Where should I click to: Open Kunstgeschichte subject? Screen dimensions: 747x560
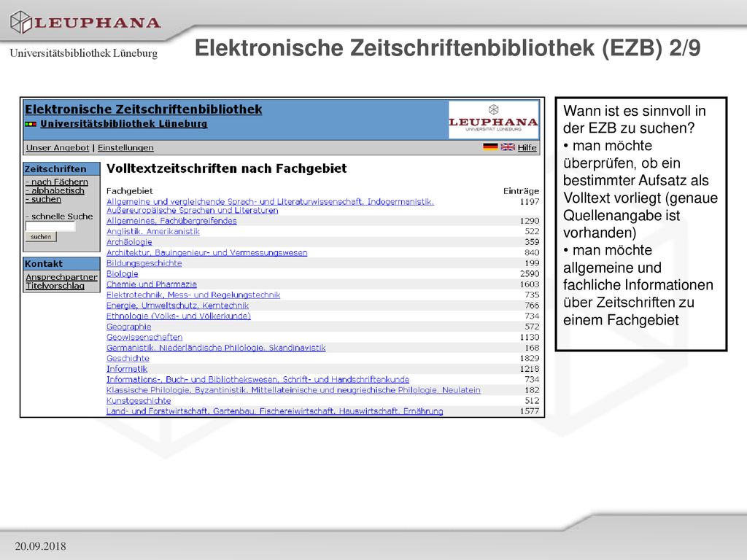(x=138, y=400)
